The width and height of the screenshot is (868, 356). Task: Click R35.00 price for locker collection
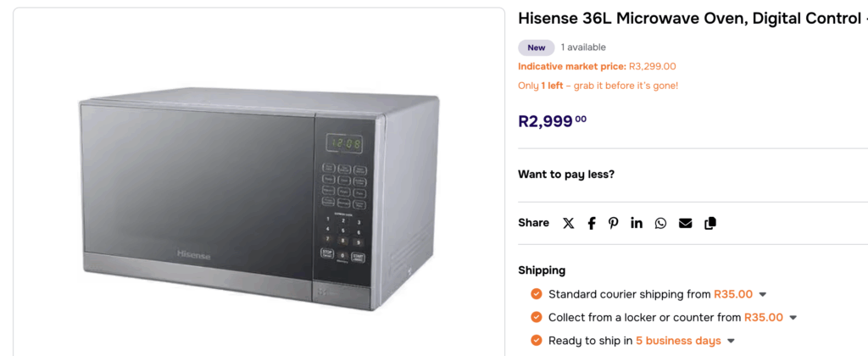click(x=764, y=317)
